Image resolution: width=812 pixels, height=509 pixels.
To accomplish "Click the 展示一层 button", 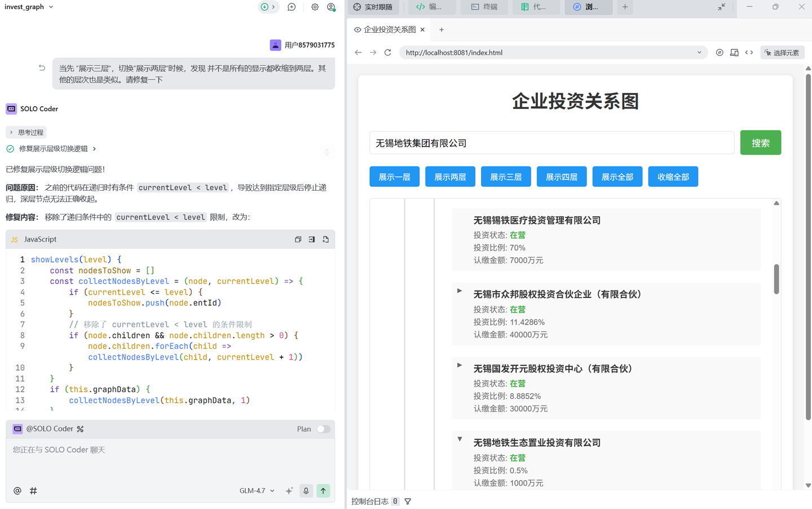I will [395, 177].
